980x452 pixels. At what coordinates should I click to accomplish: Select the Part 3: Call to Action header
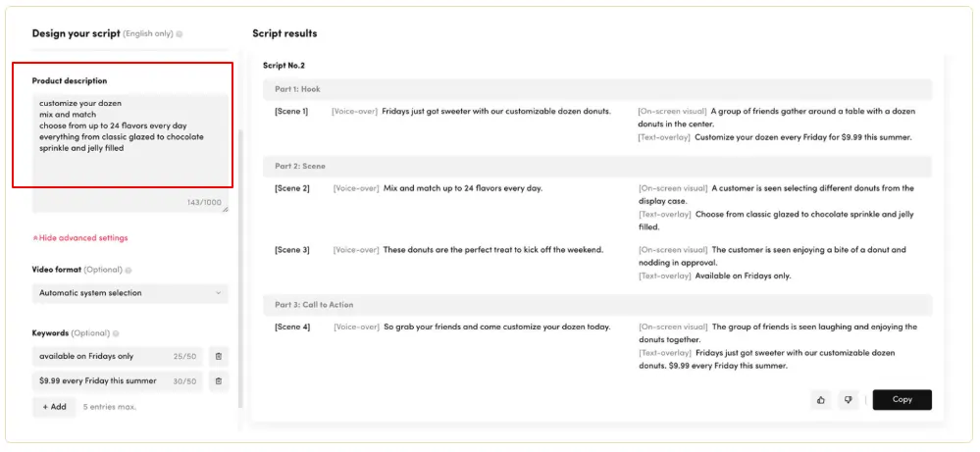(x=596, y=305)
